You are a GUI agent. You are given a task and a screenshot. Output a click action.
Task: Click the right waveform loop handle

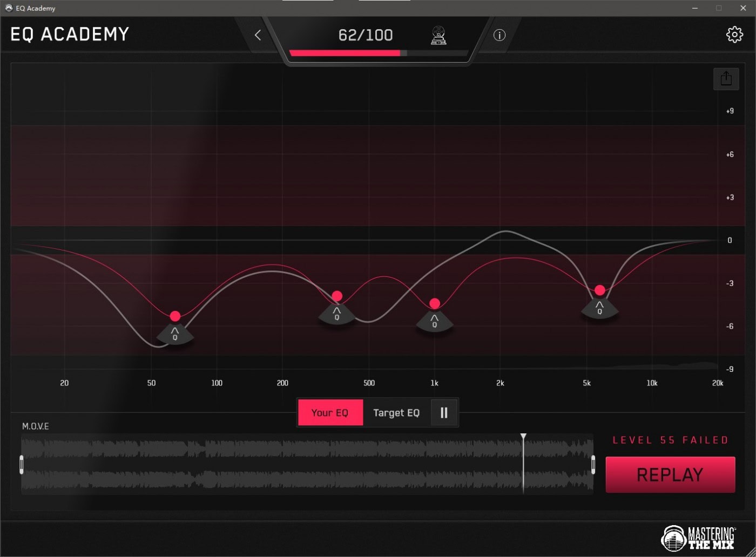tap(593, 465)
